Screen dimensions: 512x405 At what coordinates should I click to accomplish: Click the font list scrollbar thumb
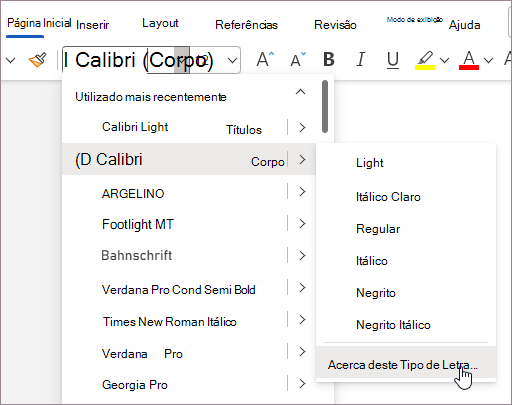(x=325, y=106)
